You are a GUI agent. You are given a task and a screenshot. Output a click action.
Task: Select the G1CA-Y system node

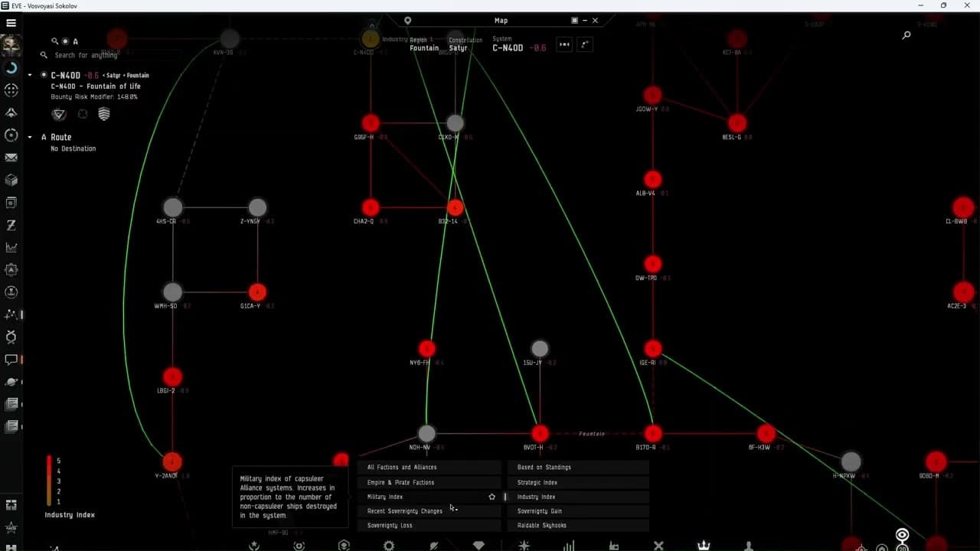coord(257,292)
